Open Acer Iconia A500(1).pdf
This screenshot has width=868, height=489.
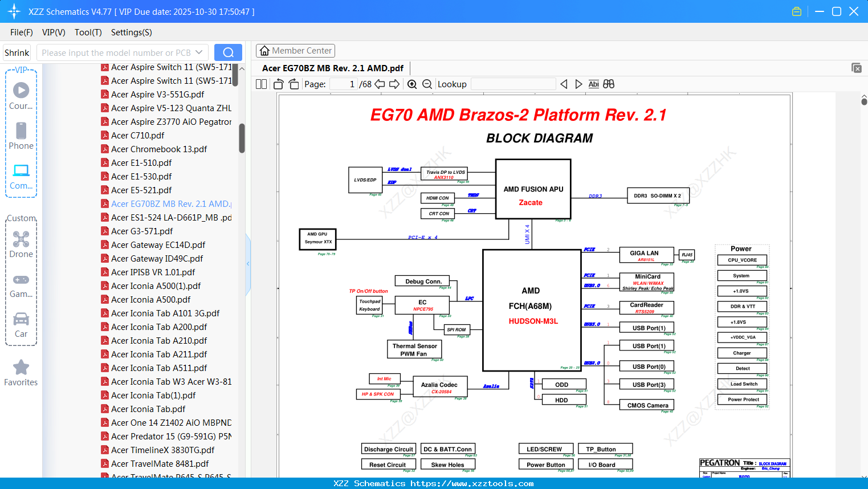[156, 286]
